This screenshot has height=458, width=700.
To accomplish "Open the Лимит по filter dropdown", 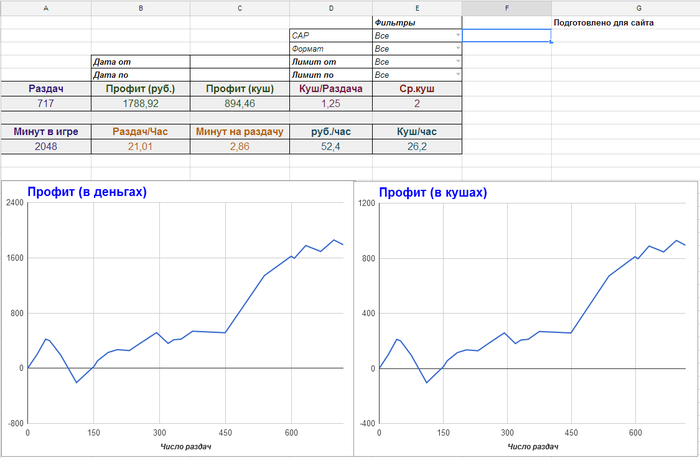I will tap(458, 75).
